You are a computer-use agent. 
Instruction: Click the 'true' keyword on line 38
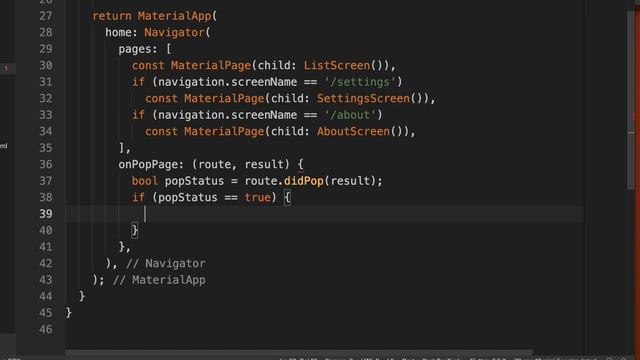[258, 197]
